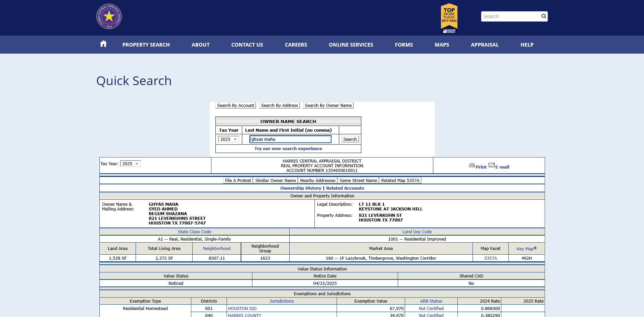Open the HARRIS COUNTY jurisdiction link
This screenshot has width=644, height=317.
(245, 315)
